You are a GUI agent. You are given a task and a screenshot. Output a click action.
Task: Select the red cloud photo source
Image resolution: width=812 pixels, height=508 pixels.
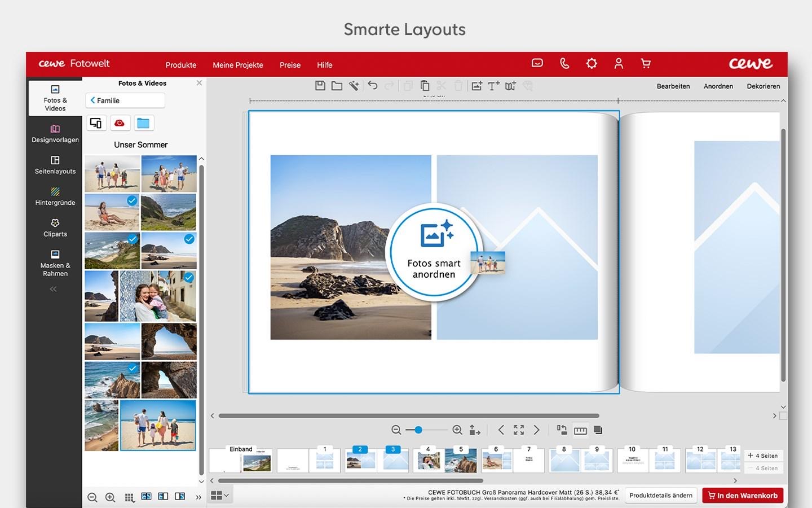(120, 123)
